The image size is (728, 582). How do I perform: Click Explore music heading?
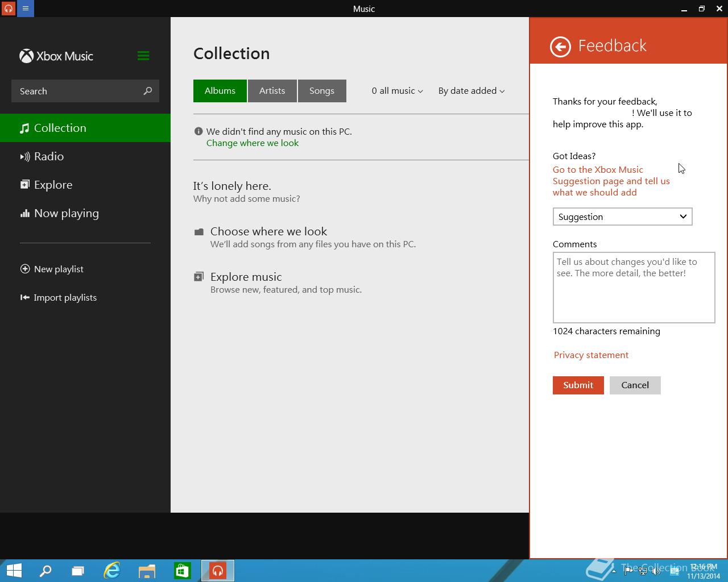[x=246, y=277]
